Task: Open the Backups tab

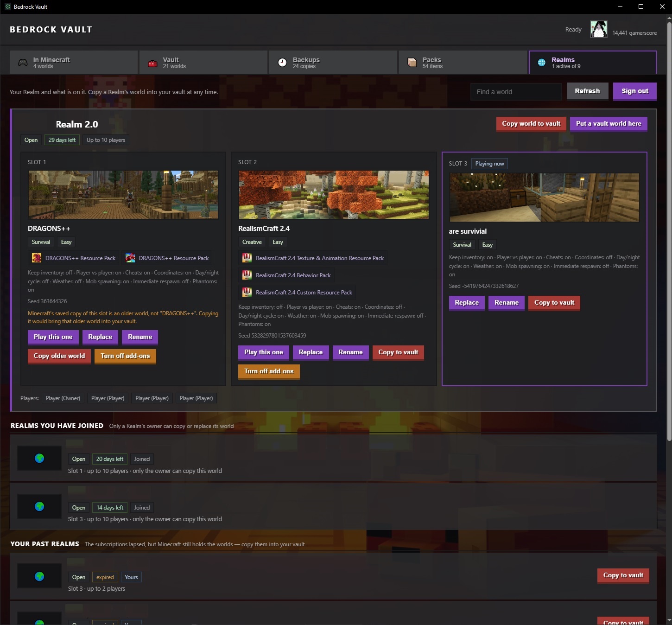Action: [x=333, y=63]
